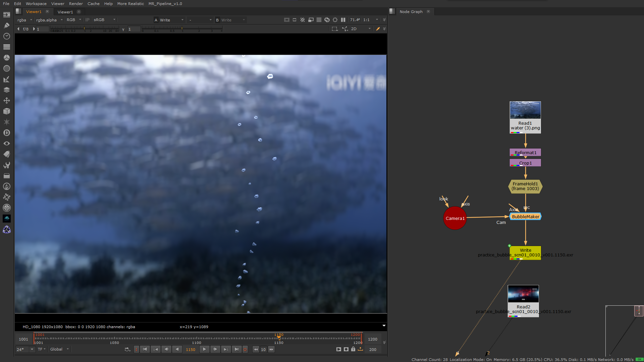This screenshot has width=644, height=362.
Task: Open the Transform nodes move-arrows icon
Action: click(7, 101)
